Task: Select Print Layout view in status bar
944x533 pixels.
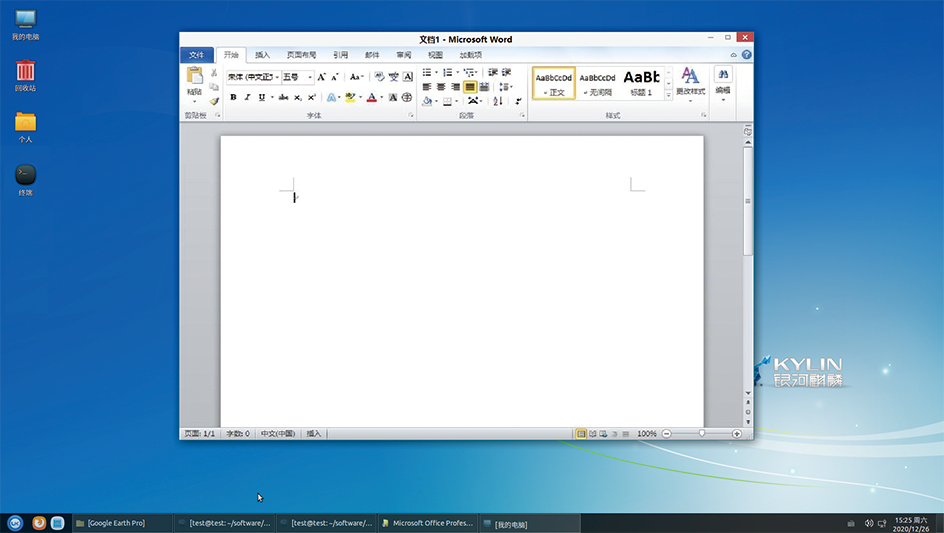Action: click(x=581, y=434)
